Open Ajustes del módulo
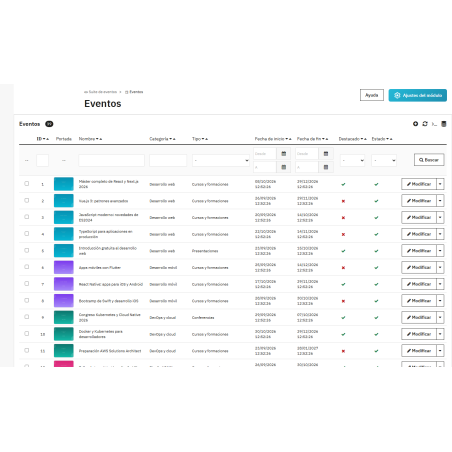The height and width of the screenshot is (452, 452). 418,95
